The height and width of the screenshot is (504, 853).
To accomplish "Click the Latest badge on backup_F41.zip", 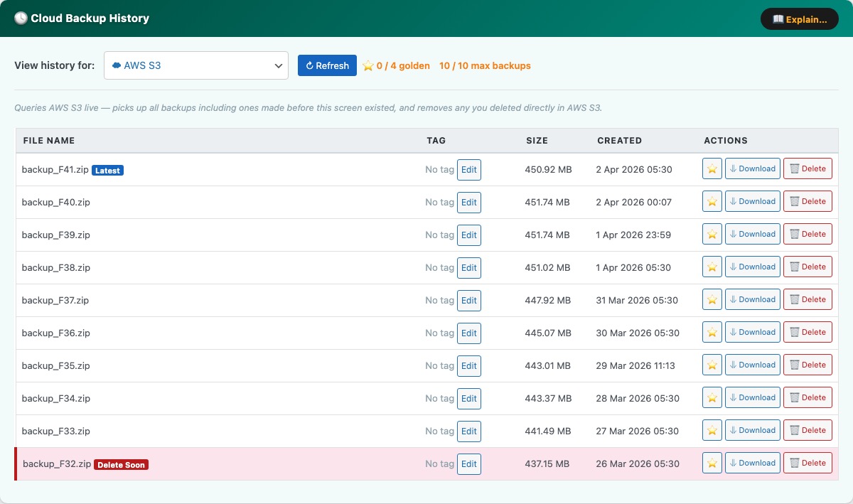I will coord(108,171).
